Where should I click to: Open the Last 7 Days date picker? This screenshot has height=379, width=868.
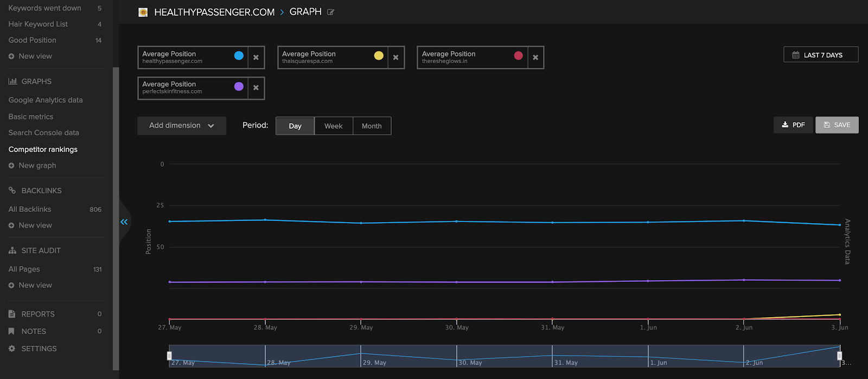click(820, 55)
